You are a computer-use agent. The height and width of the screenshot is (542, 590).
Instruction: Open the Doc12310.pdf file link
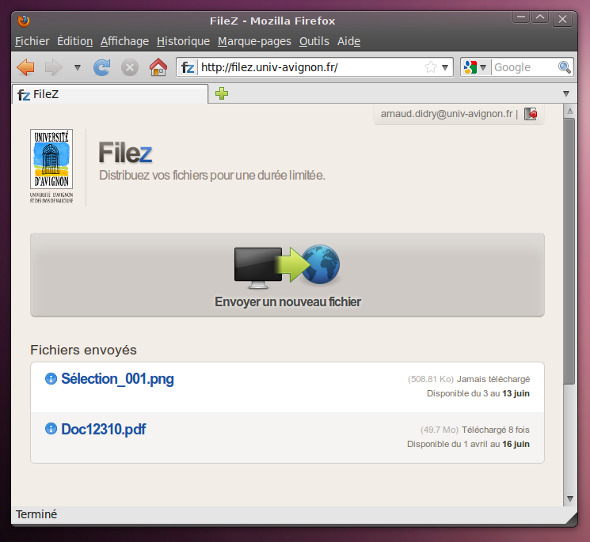pyautogui.click(x=103, y=429)
